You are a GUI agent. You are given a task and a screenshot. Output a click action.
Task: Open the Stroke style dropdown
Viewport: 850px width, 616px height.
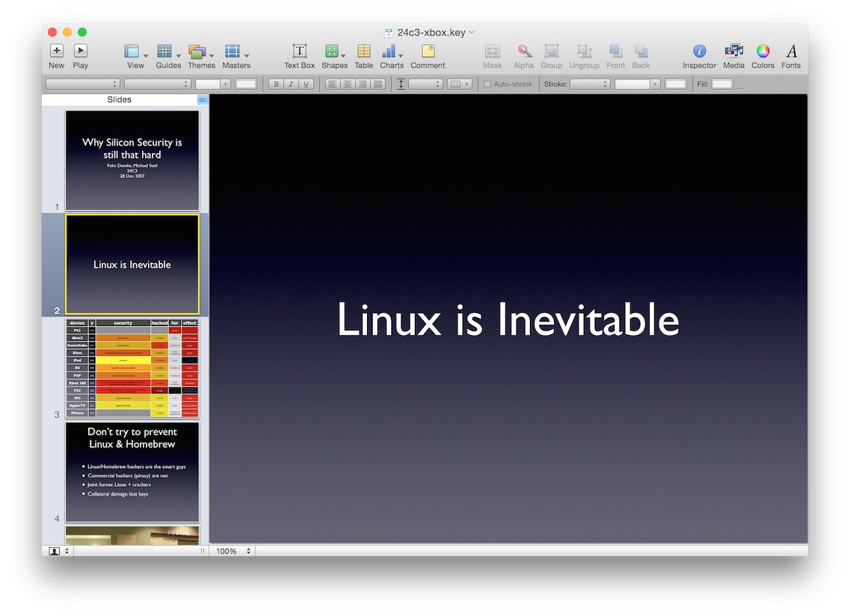tap(590, 84)
